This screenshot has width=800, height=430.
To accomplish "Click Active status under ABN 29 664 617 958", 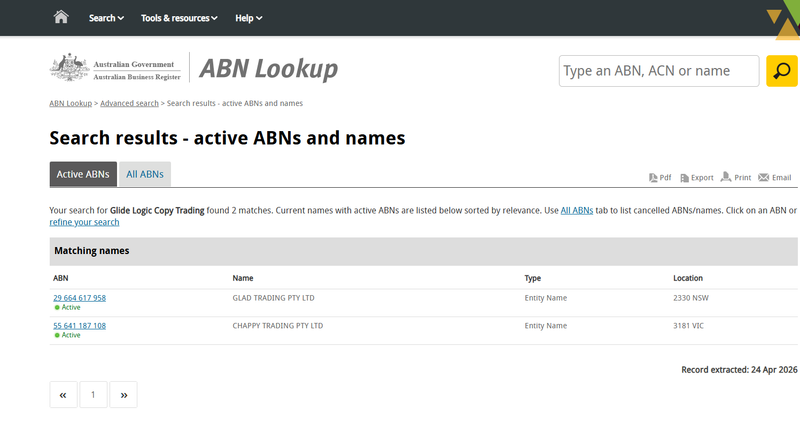I will [67, 308].
